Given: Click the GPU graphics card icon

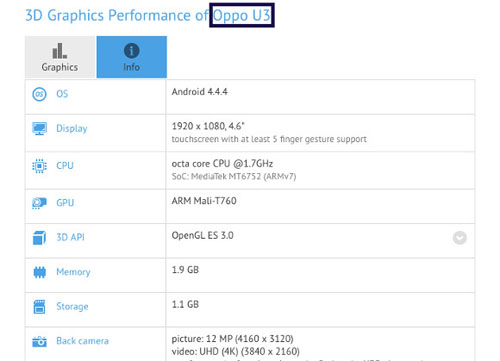Looking at the screenshot, I should 39,203.
